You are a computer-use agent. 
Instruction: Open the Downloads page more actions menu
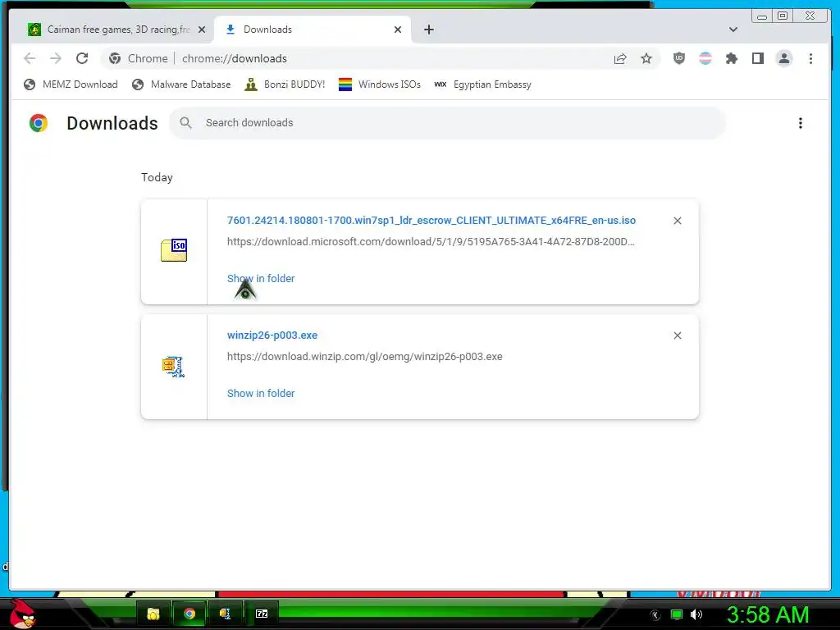(x=801, y=123)
